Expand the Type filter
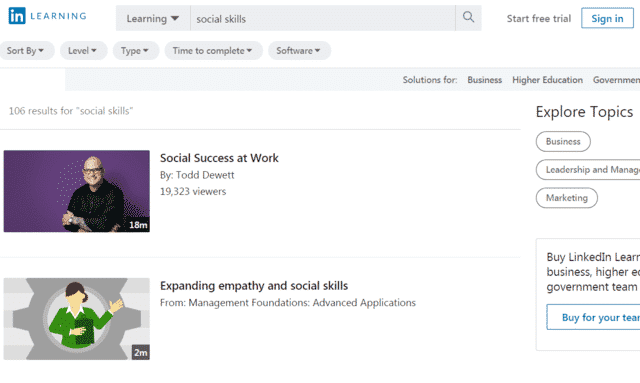The width and height of the screenshot is (640, 383). coord(136,51)
